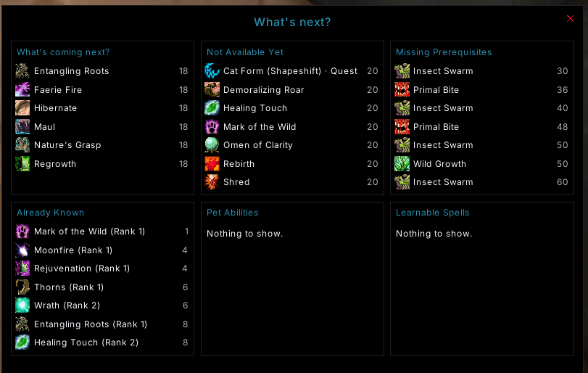Click the Already Known heading
This screenshot has height=373, width=588.
pos(50,213)
